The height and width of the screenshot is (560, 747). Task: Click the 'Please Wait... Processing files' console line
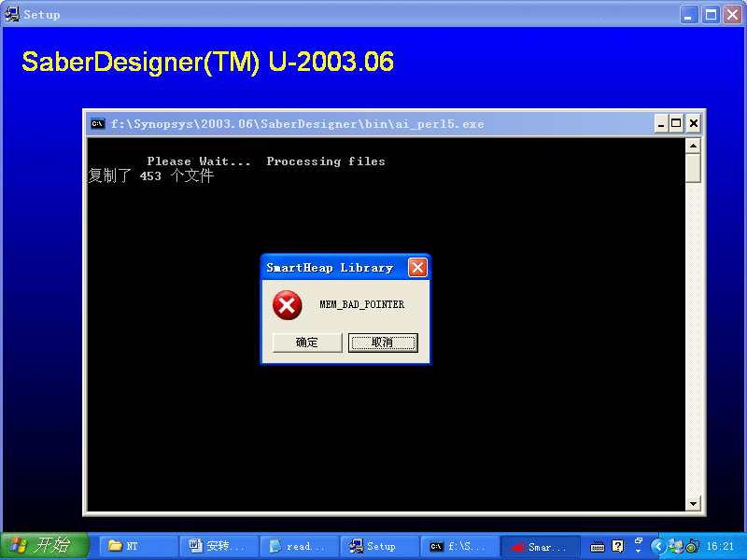pyautogui.click(x=266, y=161)
